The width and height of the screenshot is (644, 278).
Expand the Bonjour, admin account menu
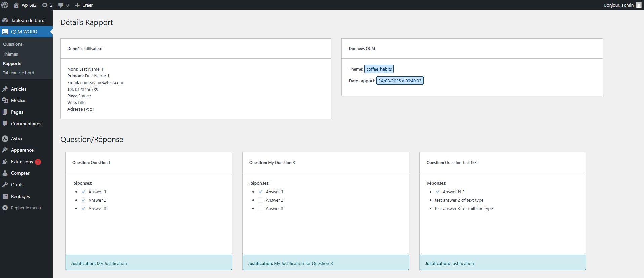click(x=618, y=5)
